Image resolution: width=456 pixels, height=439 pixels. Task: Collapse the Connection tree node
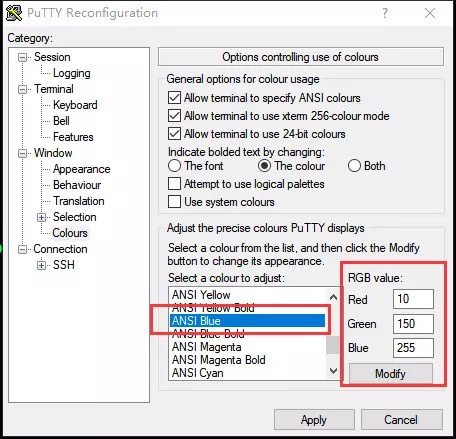click(22, 249)
